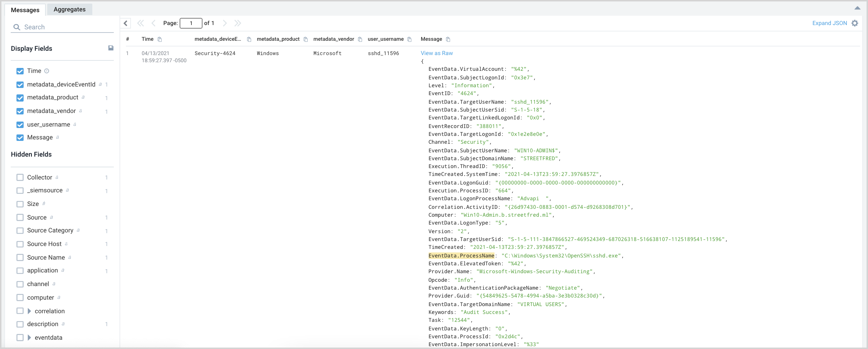Open the settings gear next to Expand JSON

(855, 23)
